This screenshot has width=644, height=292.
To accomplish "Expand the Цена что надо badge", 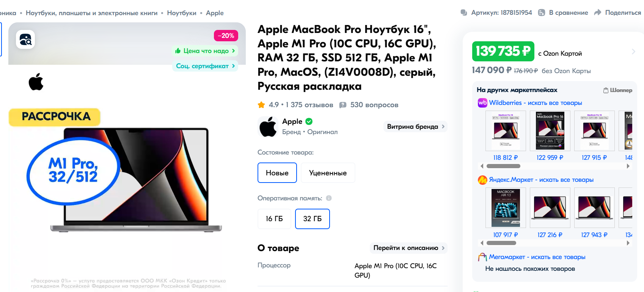I will pyautogui.click(x=205, y=51).
